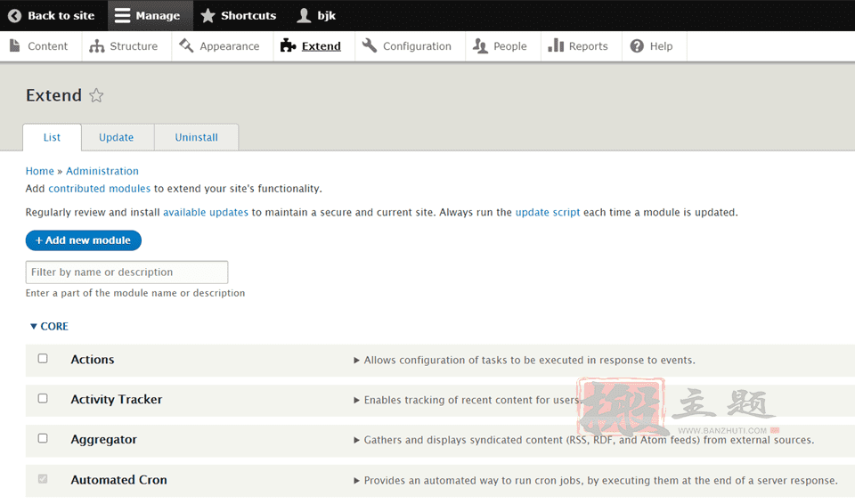Add Extend page to shortcuts via star

click(96, 95)
